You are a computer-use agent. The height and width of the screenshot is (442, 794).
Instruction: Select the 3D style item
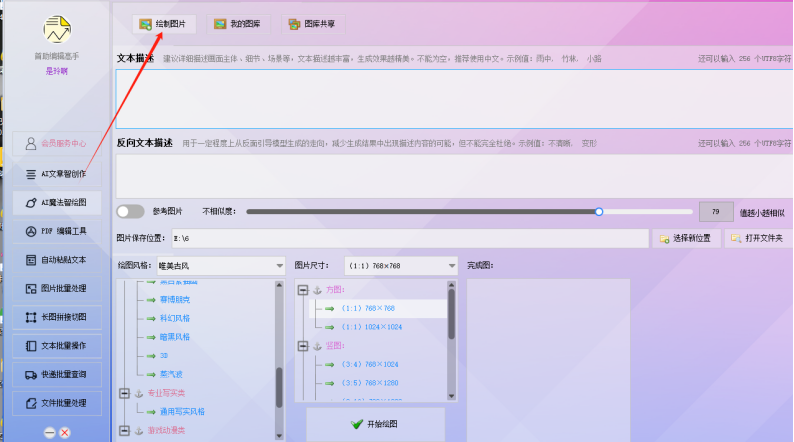point(164,356)
